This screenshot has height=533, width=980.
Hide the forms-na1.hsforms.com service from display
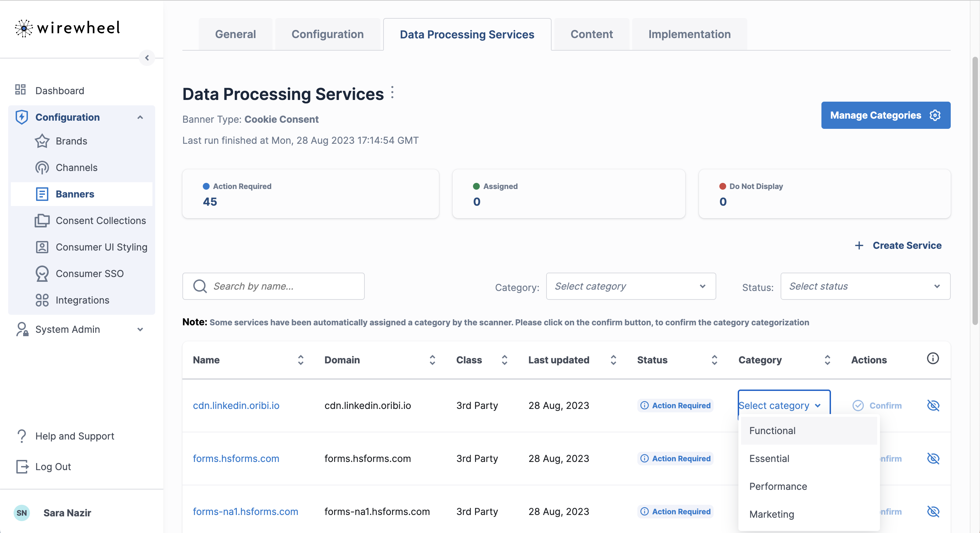pyautogui.click(x=933, y=511)
